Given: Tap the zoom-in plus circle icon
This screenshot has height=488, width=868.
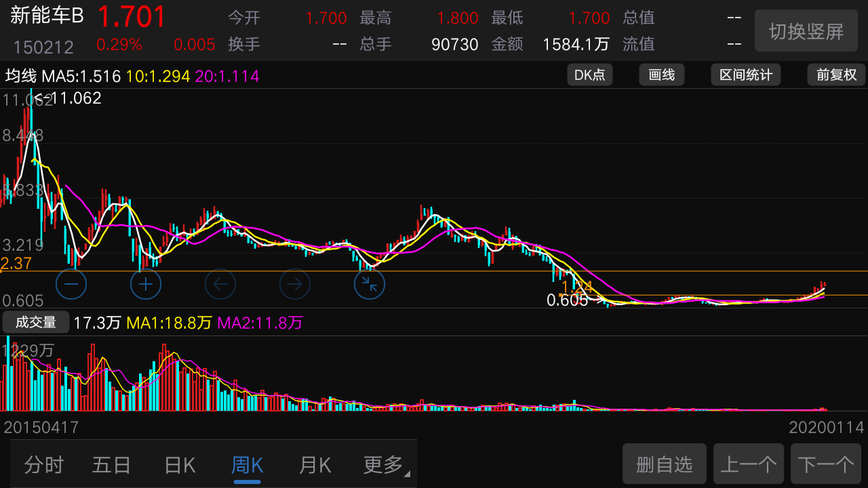Looking at the screenshot, I should pyautogui.click(x=146, y=284).
